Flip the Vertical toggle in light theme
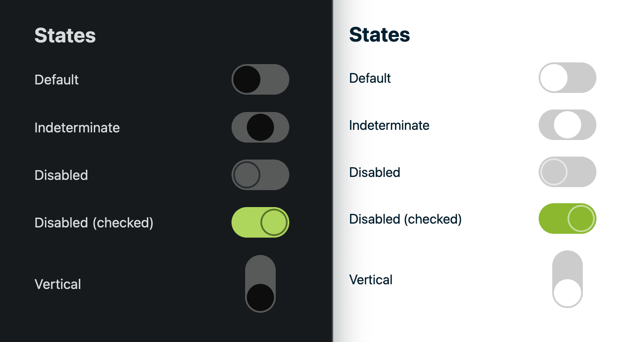Image resolution: width=644 pixels, height=342 pixels. coord(568,279)
